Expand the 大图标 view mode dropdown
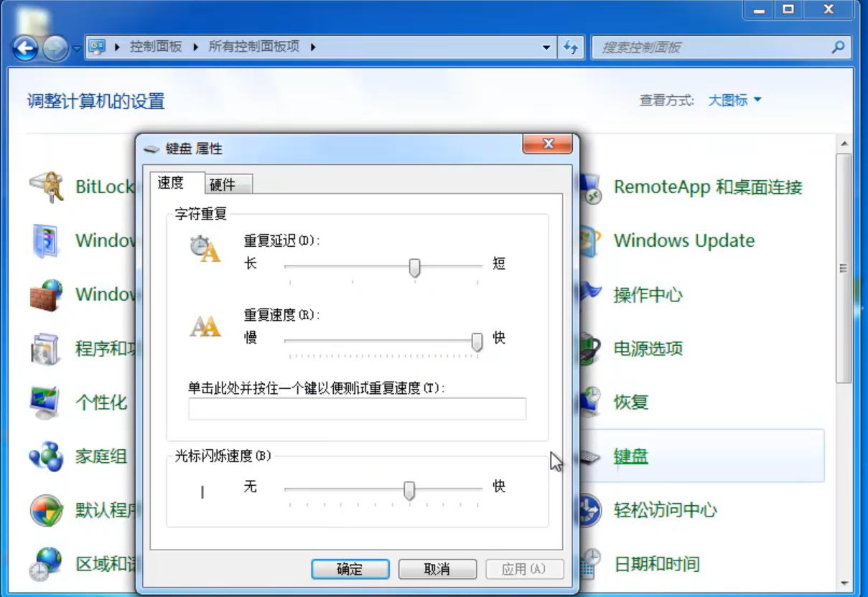Viewport: 868px width, 597px height. [x=734, y=100]
